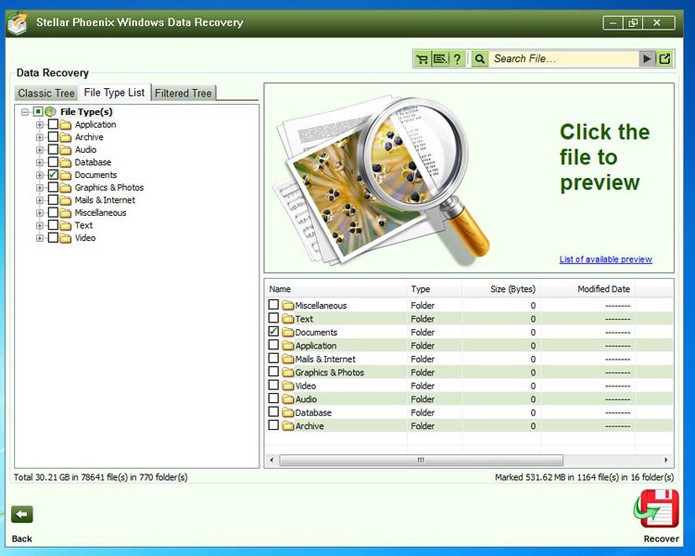
Task: Click the export/open external icon in toolbar
Action: 665,59
